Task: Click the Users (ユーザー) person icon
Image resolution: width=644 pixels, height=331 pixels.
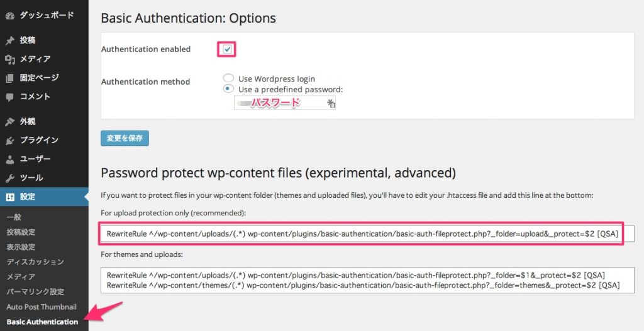Action: coord(10,160)
